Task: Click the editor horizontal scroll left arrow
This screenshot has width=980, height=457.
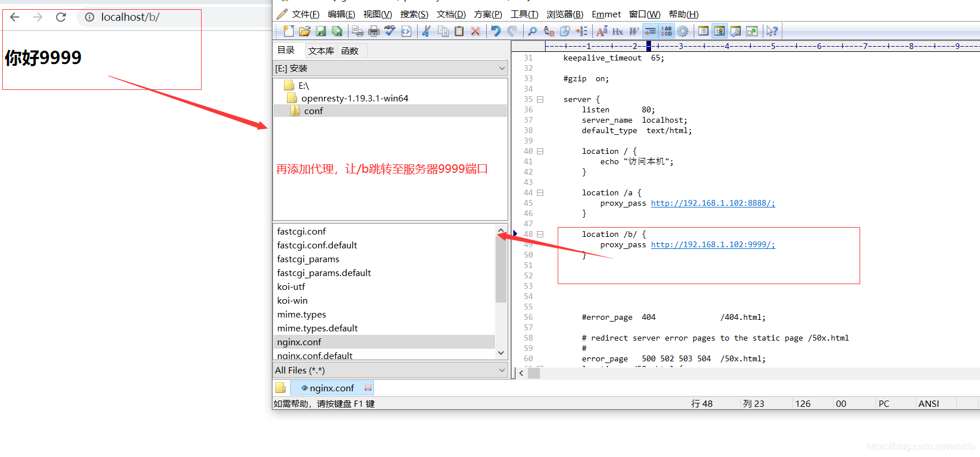Action: (521, 373)
